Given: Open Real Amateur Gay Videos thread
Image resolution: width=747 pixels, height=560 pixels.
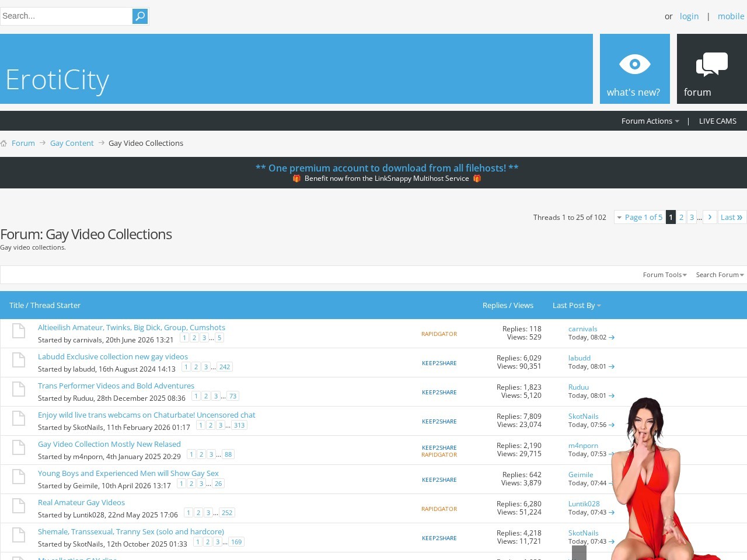Looking at the screenshot, I should pyautogui.click(x=81, y=502).
